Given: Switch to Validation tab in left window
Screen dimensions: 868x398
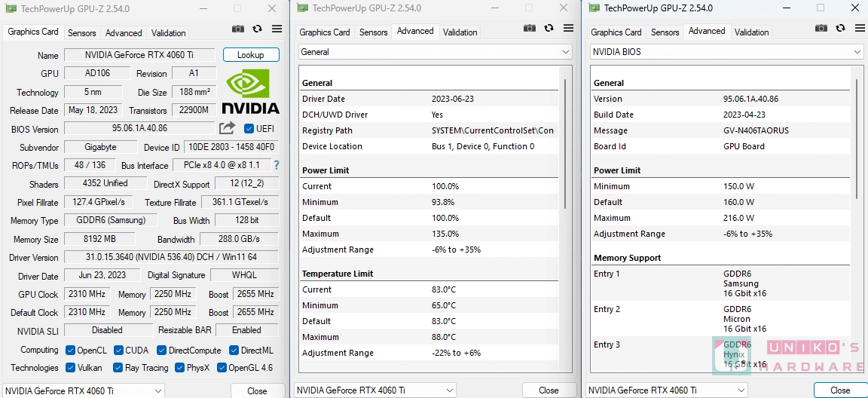Looking at the screenshot, I should click(x=168, y=33).
